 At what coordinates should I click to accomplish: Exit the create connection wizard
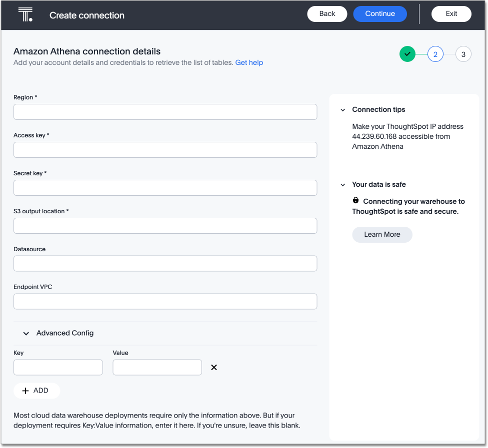tap(451, 14)
